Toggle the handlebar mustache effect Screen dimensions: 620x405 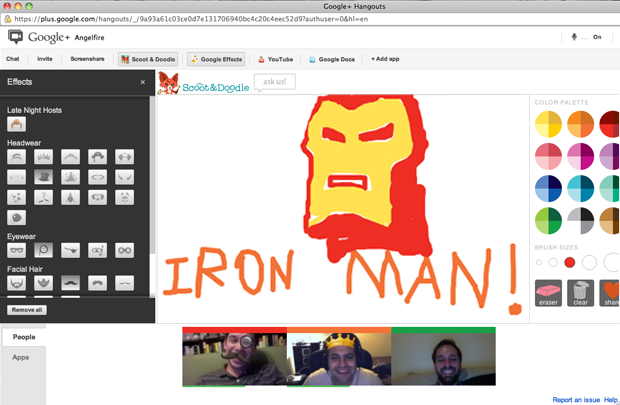click(x=70, y=283)
